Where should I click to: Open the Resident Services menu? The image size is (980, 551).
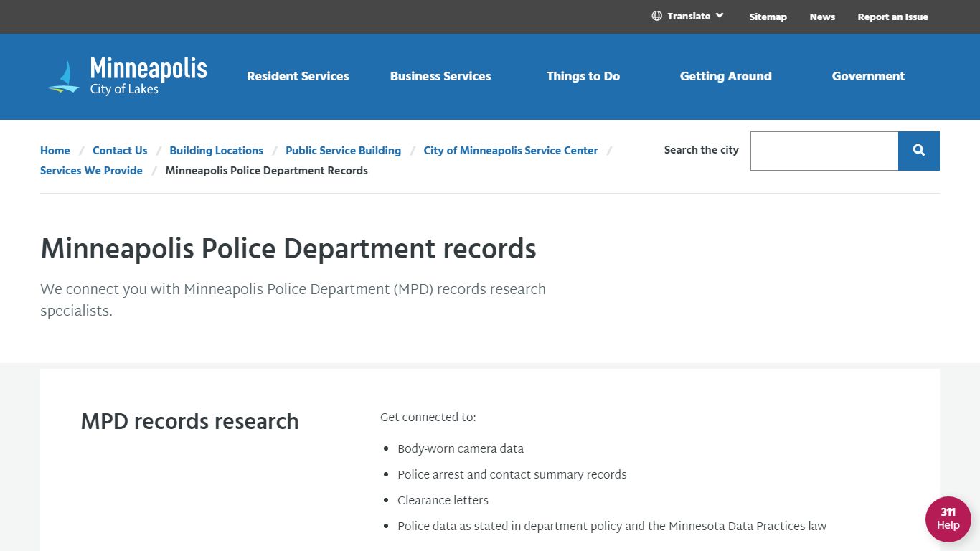298,76
